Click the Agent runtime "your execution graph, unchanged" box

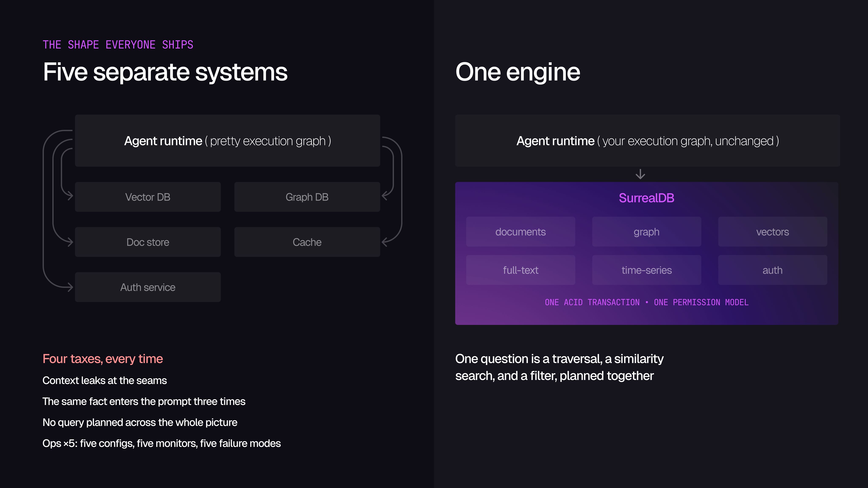(648, 141)
